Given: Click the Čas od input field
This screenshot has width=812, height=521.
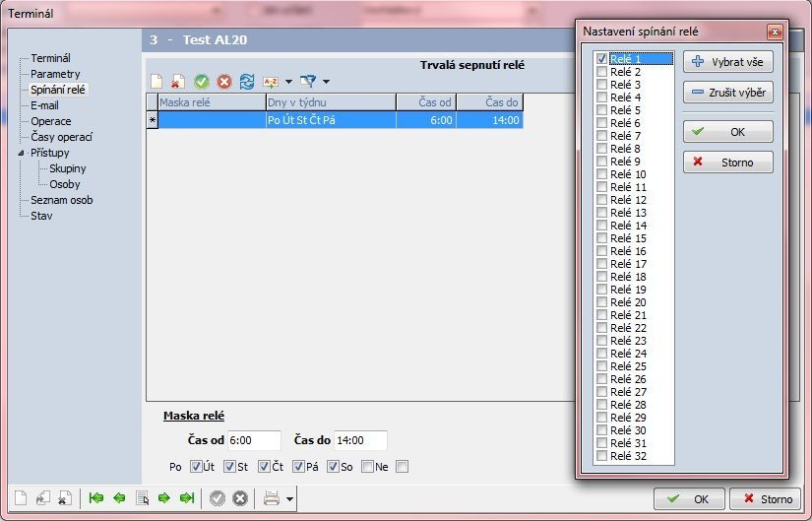Looking at the screenshot, I should click(x=254, y=440).
